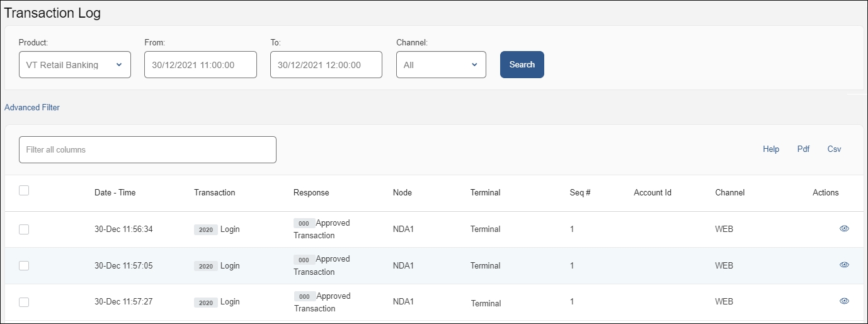Image resolution: width=868 pixels, height=324 pixels.
Task: View details of the 11:56:34 transaction
Action: coord(844,229)
